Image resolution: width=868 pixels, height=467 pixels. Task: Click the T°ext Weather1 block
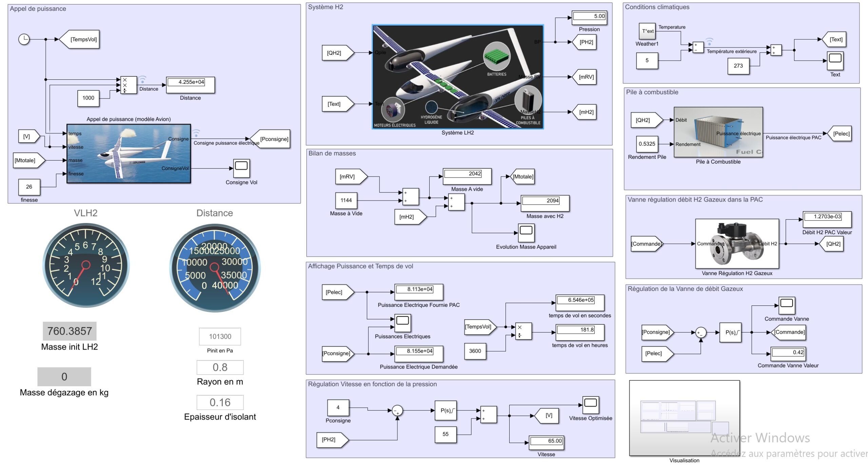[647, 31]
